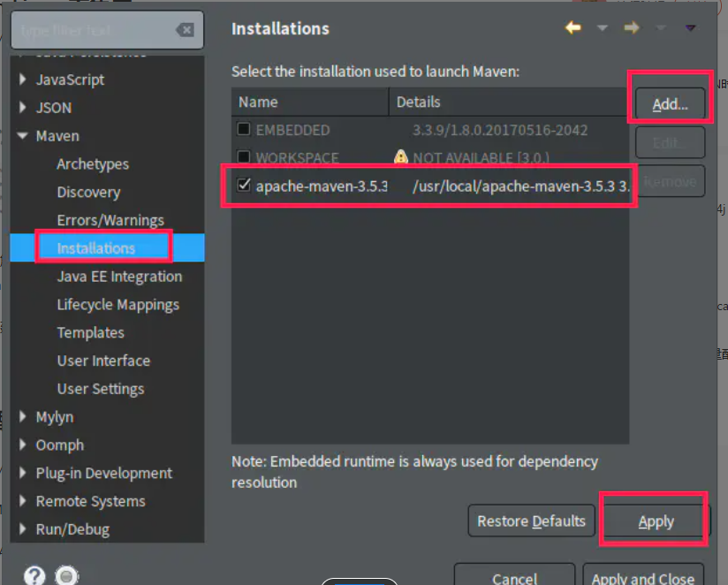Image resolution: width=728 pixels, height=585 pixels.
Task: Click the back navigation arrow icon
Action: tap(573, 28)
